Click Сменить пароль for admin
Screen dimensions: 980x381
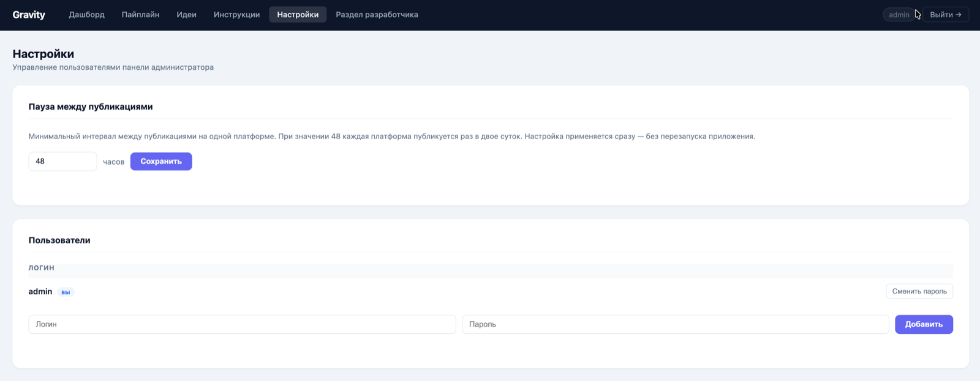[919, 292]
